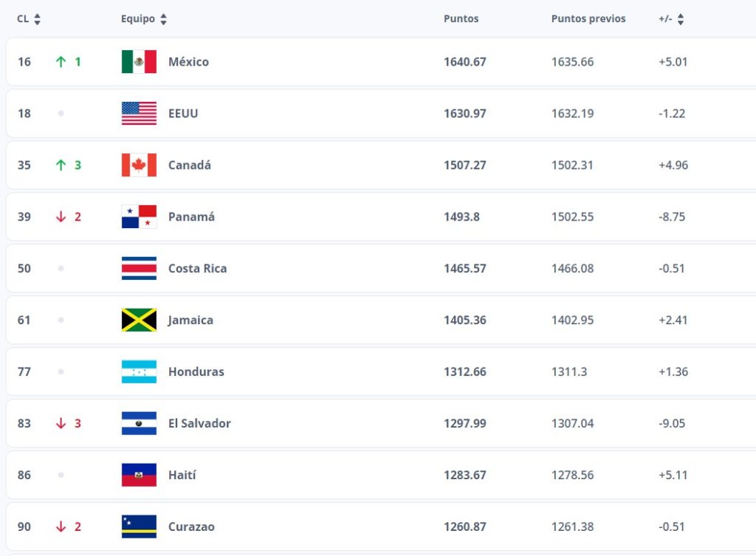The height and width of the screenshot is (556, 756).
Task: Click the Jamaica flag icon
Action: tap(139, 320)
